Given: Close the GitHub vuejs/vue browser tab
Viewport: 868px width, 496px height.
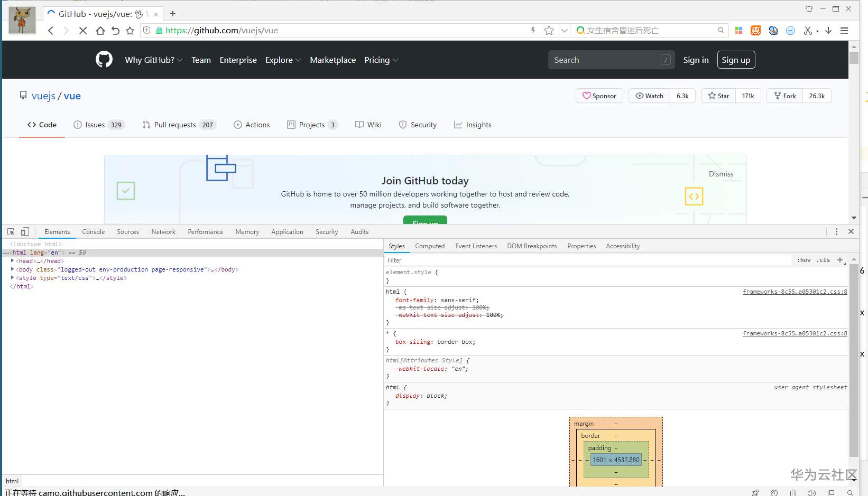Looking at the screenshot, I should tap(156, 14).
